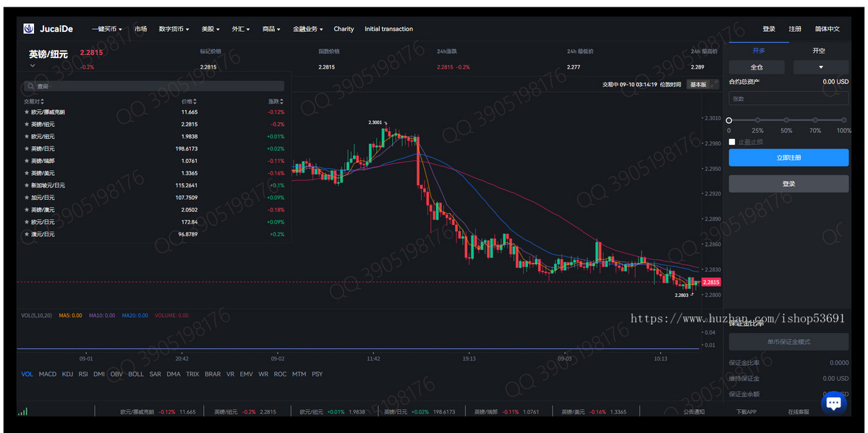868x433 pixels.
Task: Star the 欧元/日元 pair
Action: coord(27,222)
